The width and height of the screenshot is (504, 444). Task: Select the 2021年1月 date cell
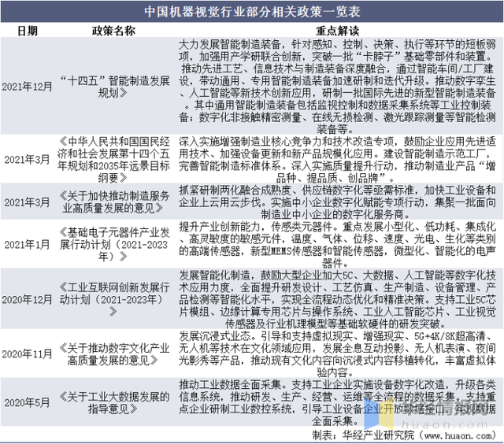[27, 245]
